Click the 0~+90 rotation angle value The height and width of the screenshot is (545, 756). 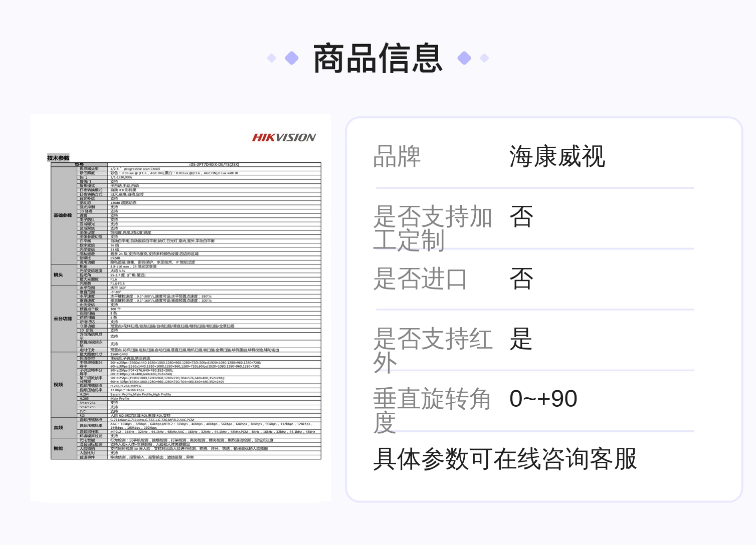pos(543,399)
